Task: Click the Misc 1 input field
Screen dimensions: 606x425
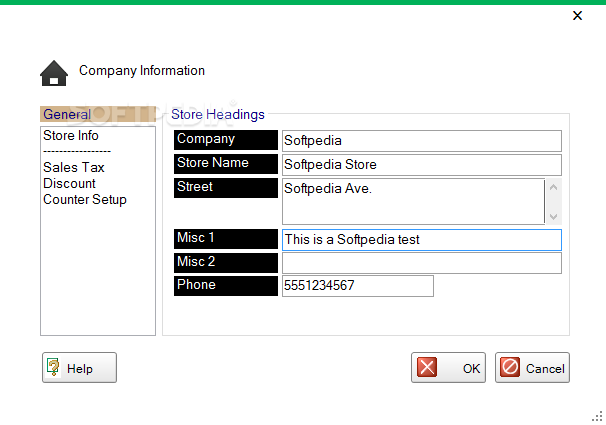Action: click(x=422, y=240)
